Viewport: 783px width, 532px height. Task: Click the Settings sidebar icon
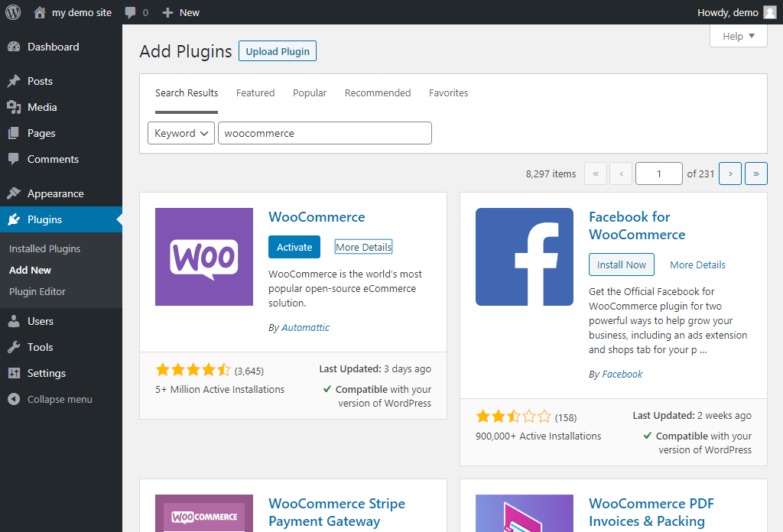point(14,373)
